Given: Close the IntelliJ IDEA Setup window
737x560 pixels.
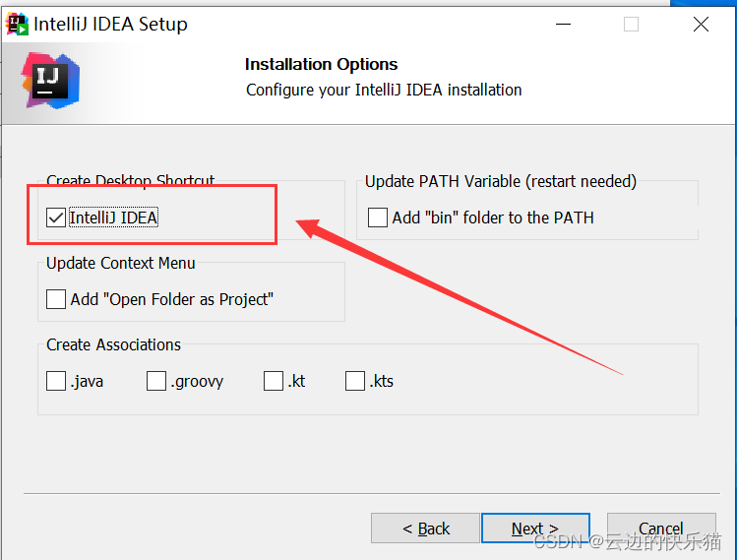Looking at the screenshot, I should click(x=701, y=24).
